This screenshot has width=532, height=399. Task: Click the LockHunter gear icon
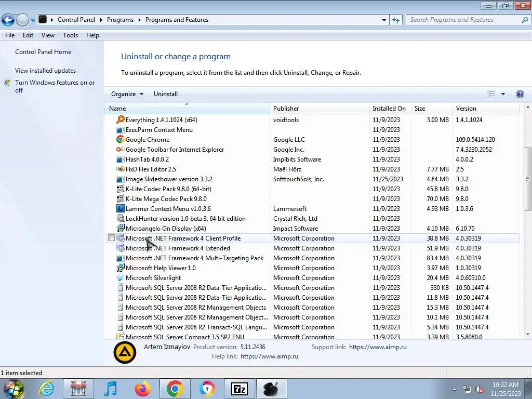click(120, 219)
